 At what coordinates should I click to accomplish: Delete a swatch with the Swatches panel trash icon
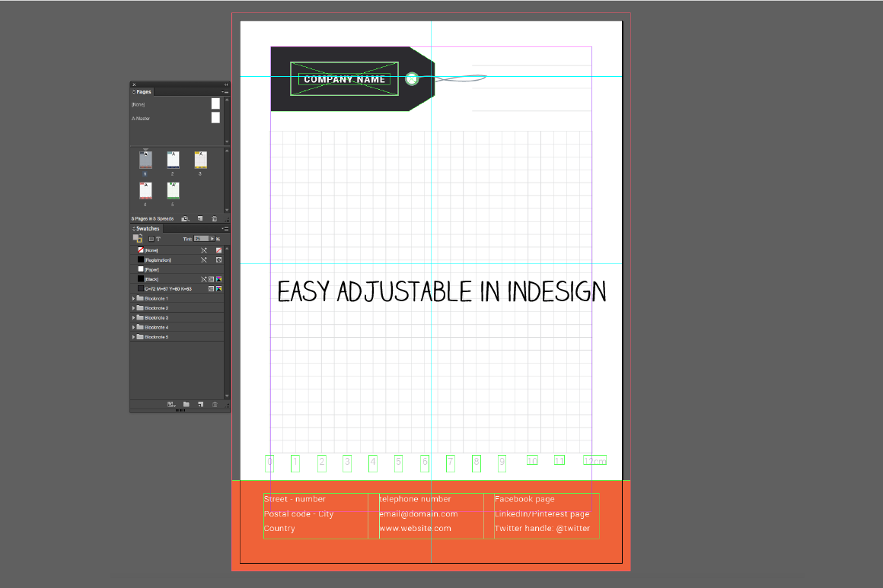pyautogui.click(x=215, y=405)
